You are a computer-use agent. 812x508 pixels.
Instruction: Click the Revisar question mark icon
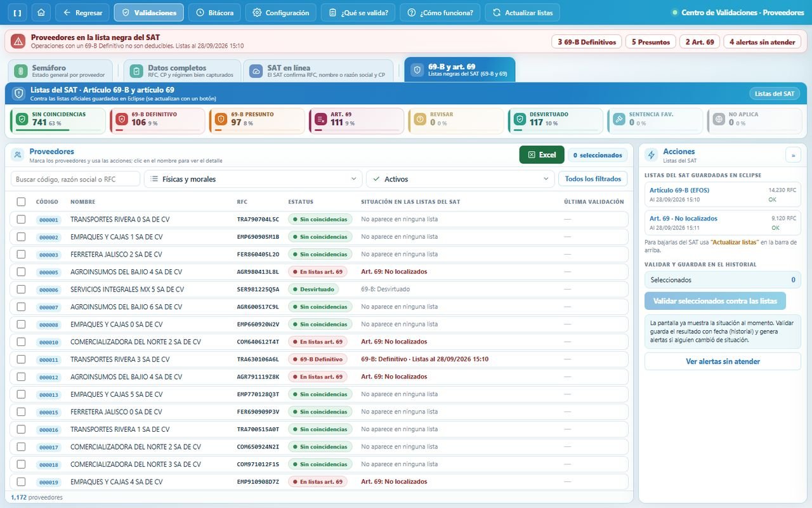[x=420, y=121]
